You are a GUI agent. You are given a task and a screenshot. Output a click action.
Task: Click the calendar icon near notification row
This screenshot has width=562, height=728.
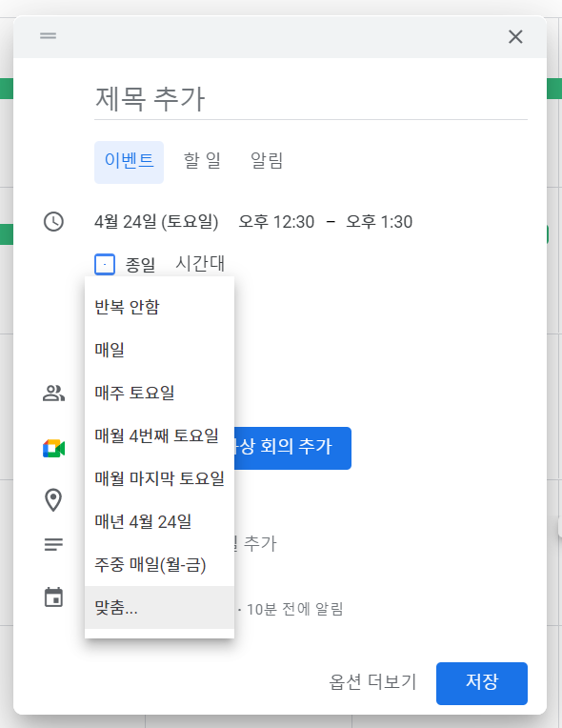point(54,597)
